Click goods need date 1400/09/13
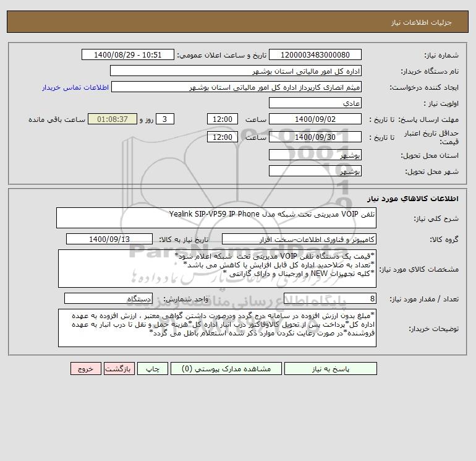Screen dimensions: 476x461 109,239
